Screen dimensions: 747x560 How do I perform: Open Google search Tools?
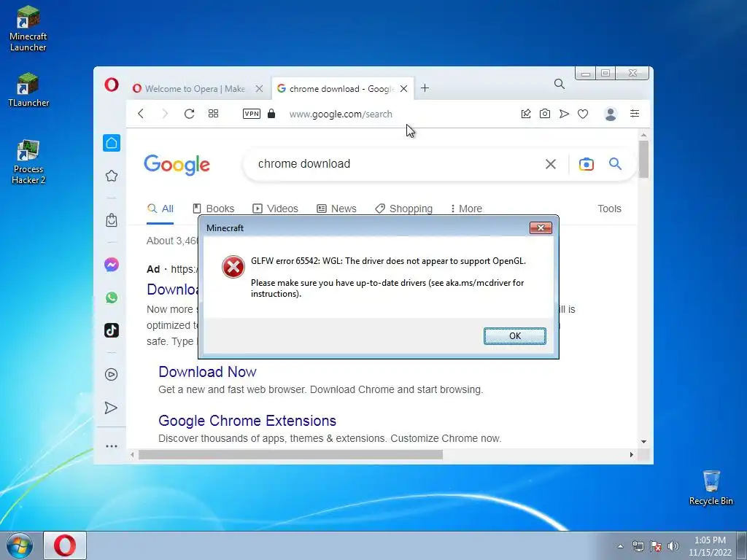click(609, 209)
